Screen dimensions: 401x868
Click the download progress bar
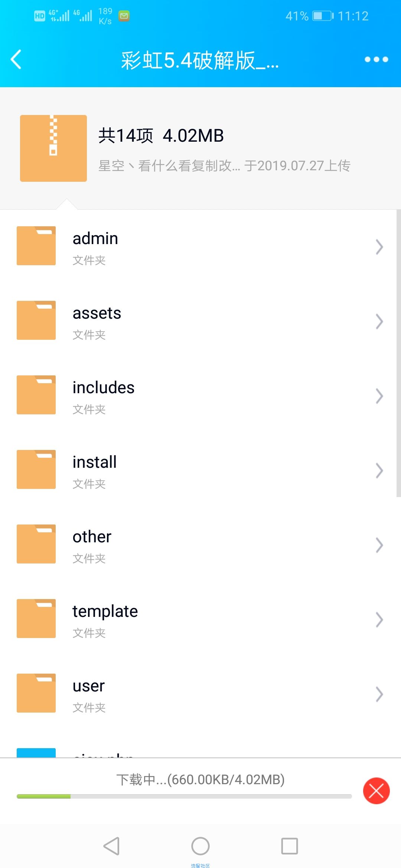click(x=184, y=796)
